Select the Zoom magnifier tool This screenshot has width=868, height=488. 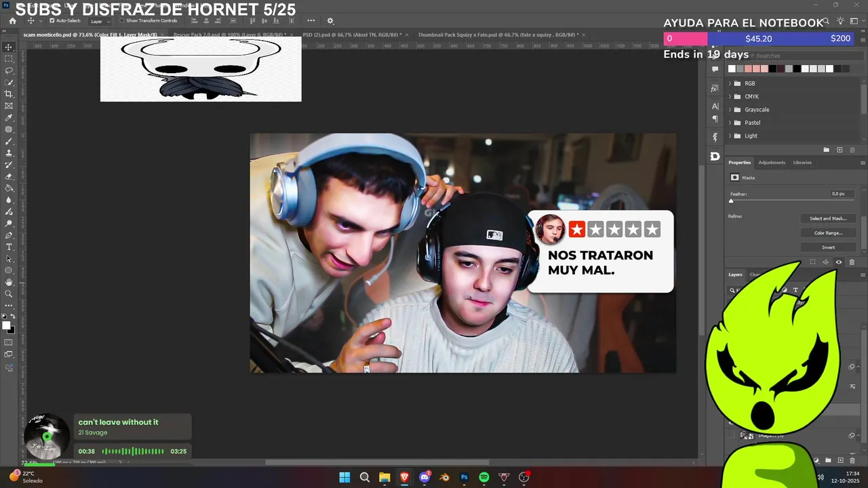(9, 294)
